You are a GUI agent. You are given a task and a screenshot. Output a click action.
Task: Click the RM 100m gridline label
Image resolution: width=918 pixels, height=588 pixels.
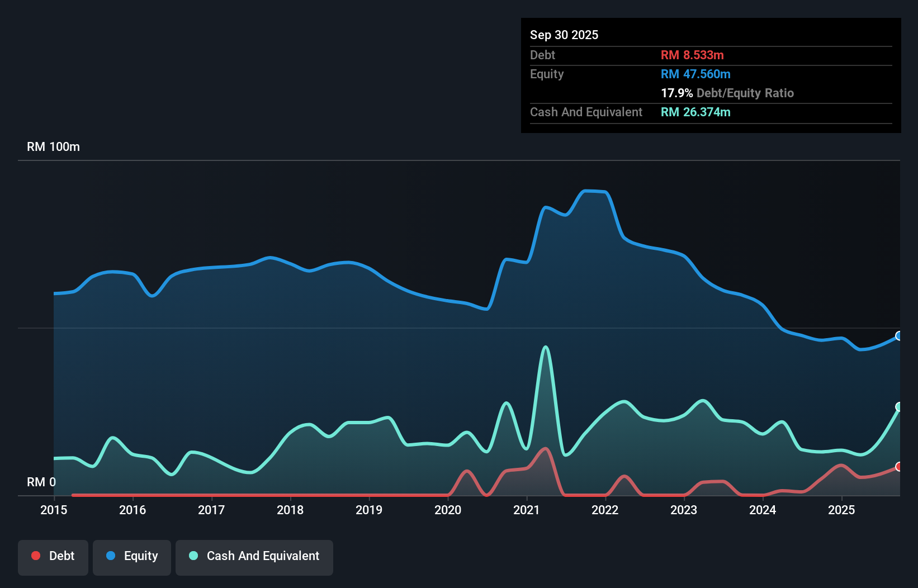pos(53,146)
